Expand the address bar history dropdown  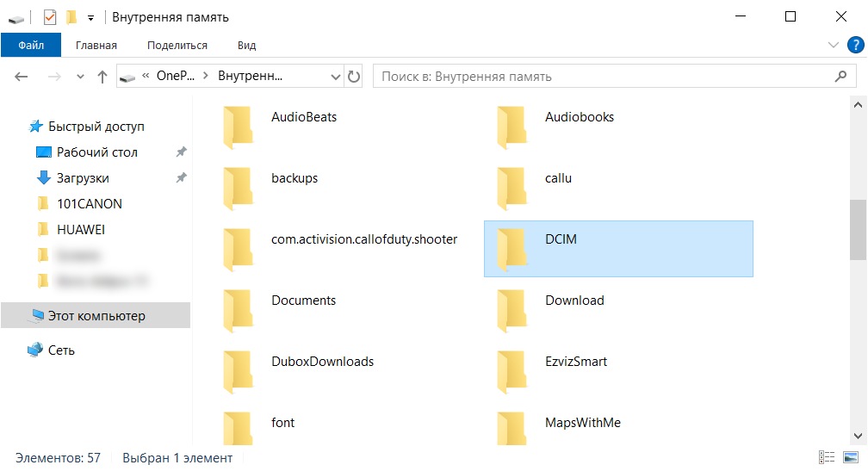click(x=336, y=77)
